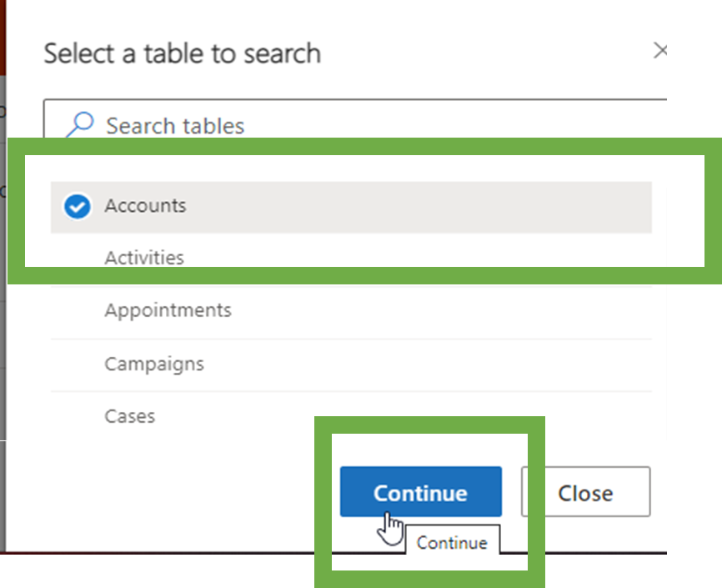This screenshot has width=722, height=588.
Task: Click the X to dismiss the dialog
Action: point(661,51)
